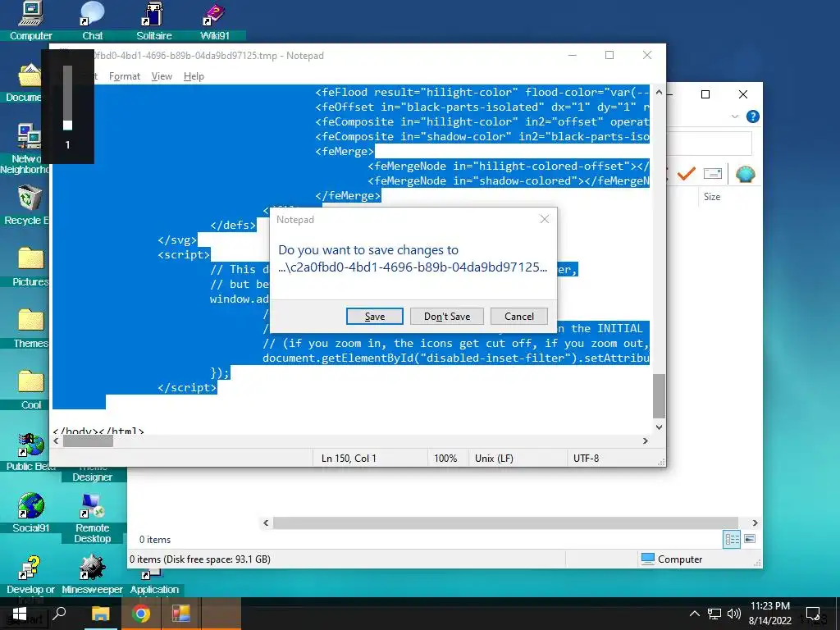Image resolution: width=840 pixels, height=630 pixels.
Task: Click the rename icon in Explorer toolbar
Action: 713,174
